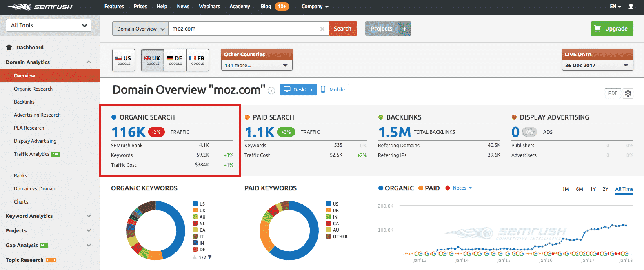The image size is (644, 270).
Task: Open the Prices menu item
Action: [140, 7]
